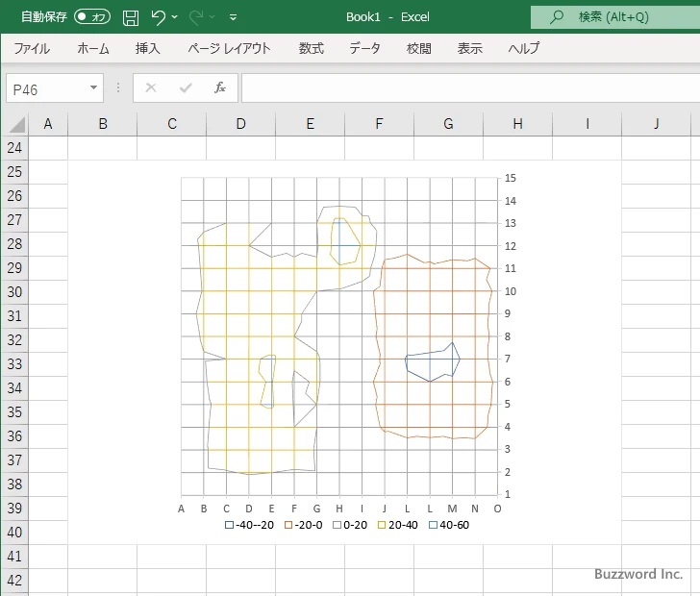Image resolution: width=700 pixels, height=596 pixels.
Task: Click horizontal axis label O
Action: click(x=498, y=509)
